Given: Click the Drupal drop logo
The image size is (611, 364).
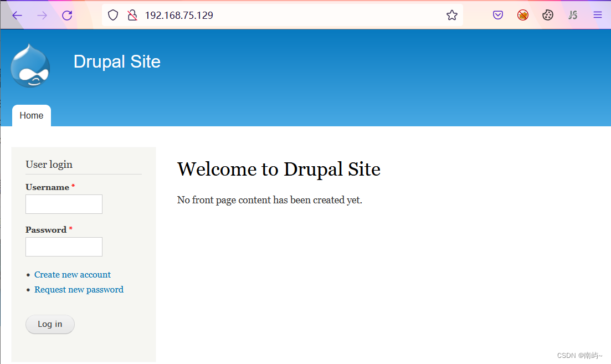Looking at the screenshot, I should point(30,65).
